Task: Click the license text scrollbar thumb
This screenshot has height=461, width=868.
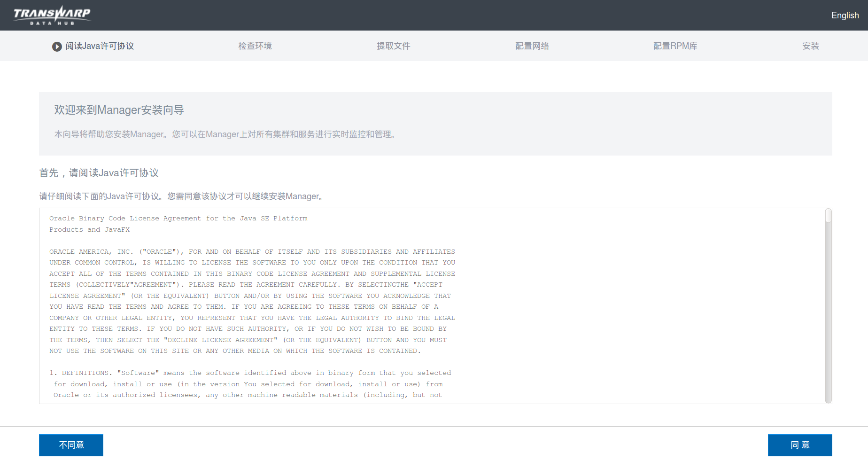Action: (829, 216)
